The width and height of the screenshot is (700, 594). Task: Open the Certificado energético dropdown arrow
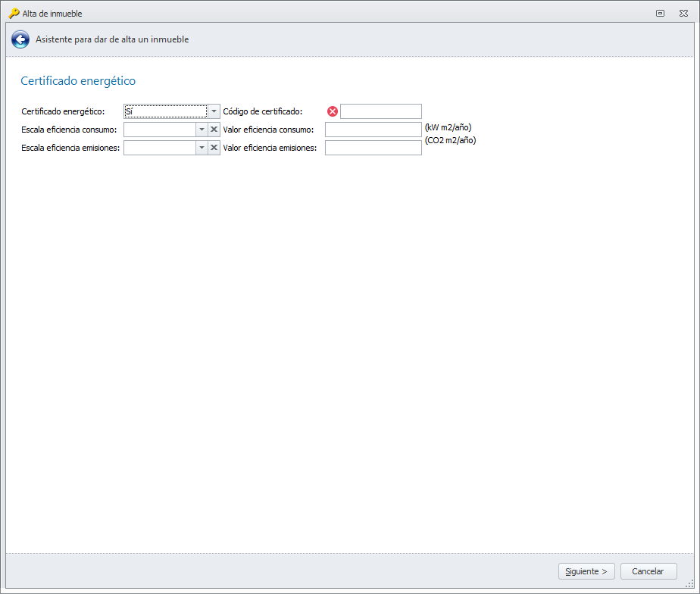click(x=214, y=111)
